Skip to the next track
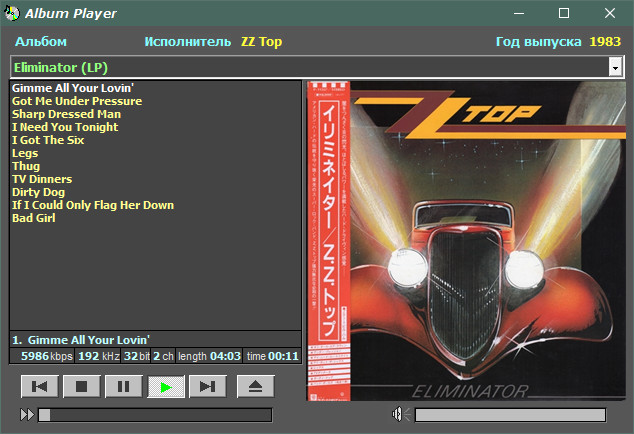The image size is (634, 434). pos(208,386)
